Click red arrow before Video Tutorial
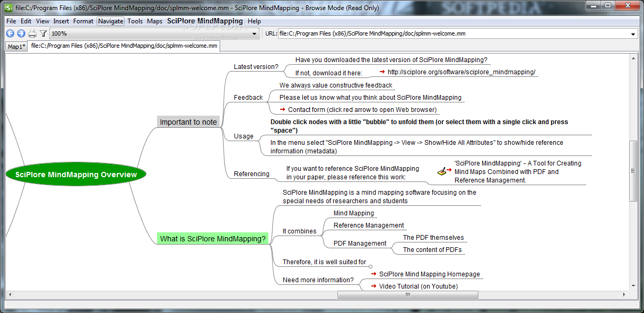Viewport: 644px width, 313px height. pyautogui.click(x=373, y=286)
